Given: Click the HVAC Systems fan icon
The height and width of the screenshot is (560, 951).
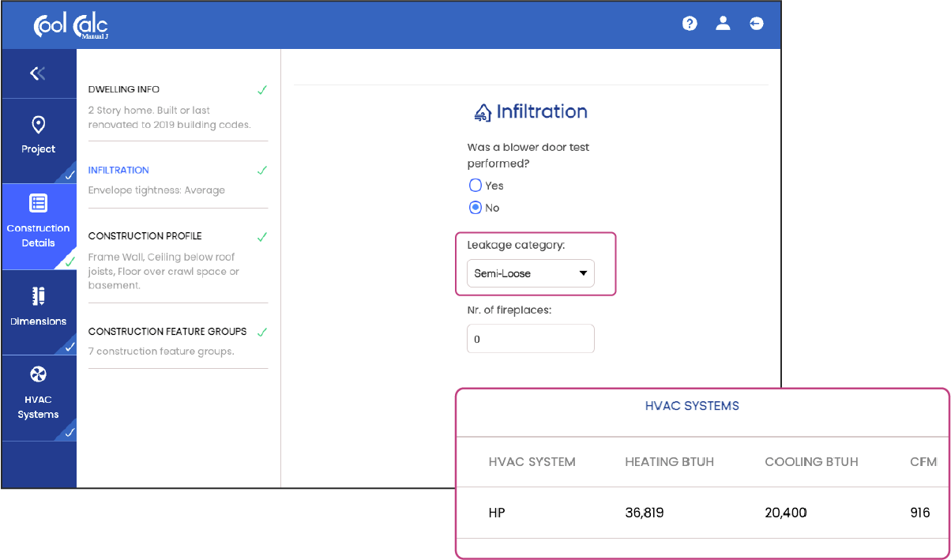Looking at the screenshot, I should pyautogui.click(x=38, y=374).
